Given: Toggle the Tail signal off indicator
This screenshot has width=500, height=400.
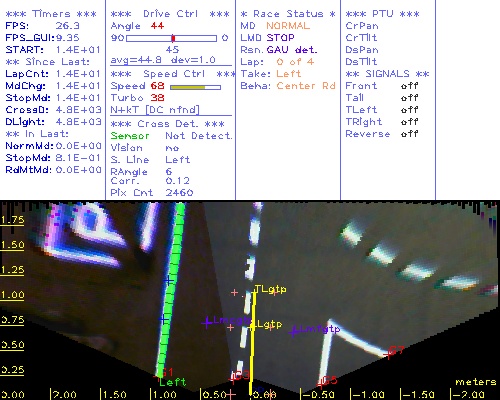Looking at the screenshot, I should click(x=409, y=98).
